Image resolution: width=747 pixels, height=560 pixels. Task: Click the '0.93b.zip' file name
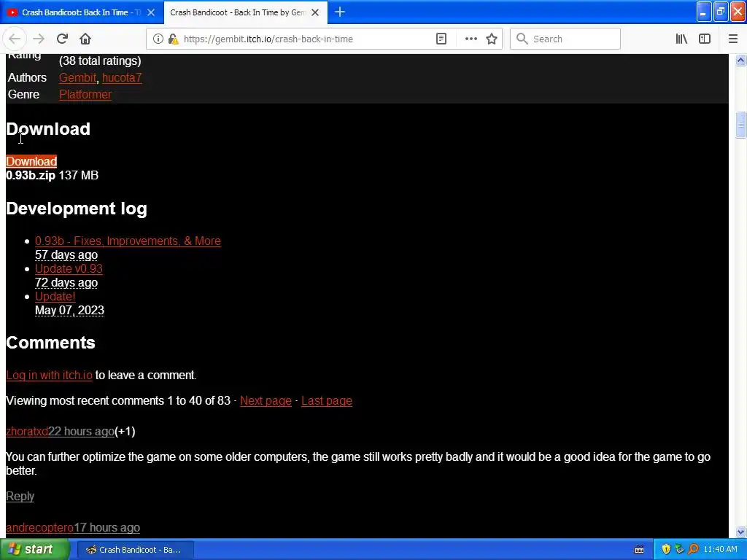tap(31, 175)
